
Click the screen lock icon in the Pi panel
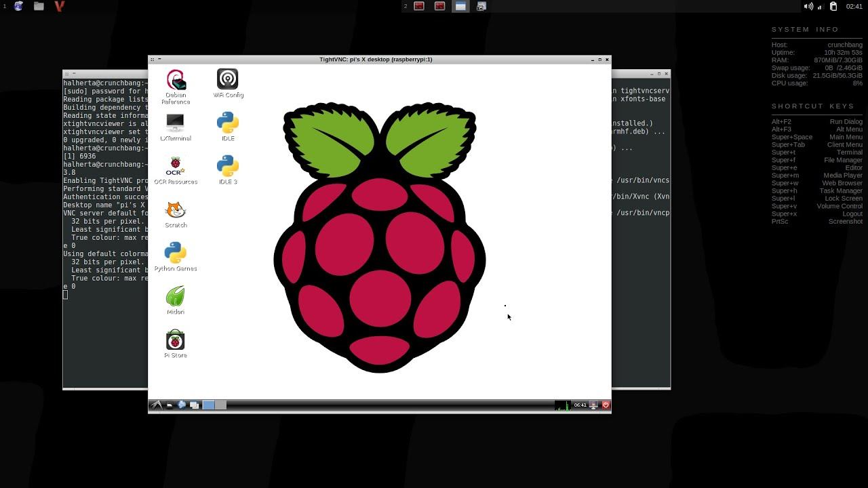tap(593, 405)
